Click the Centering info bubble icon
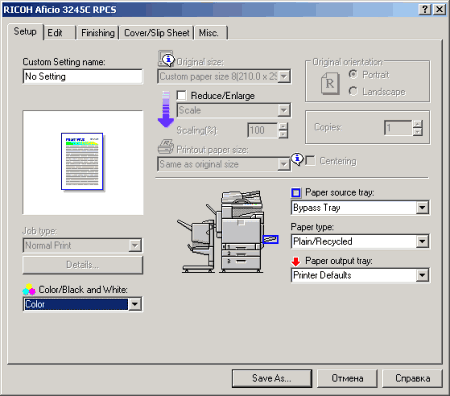The width and height of the screenshot is (450, 396). [x=297, y=159]
